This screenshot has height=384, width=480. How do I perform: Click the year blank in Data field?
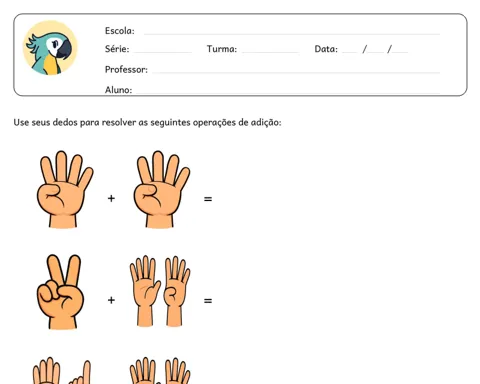[x=400, y=52]
